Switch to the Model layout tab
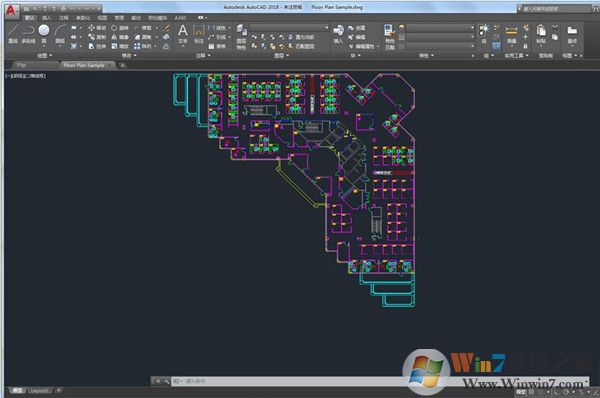 click(17, 391)
